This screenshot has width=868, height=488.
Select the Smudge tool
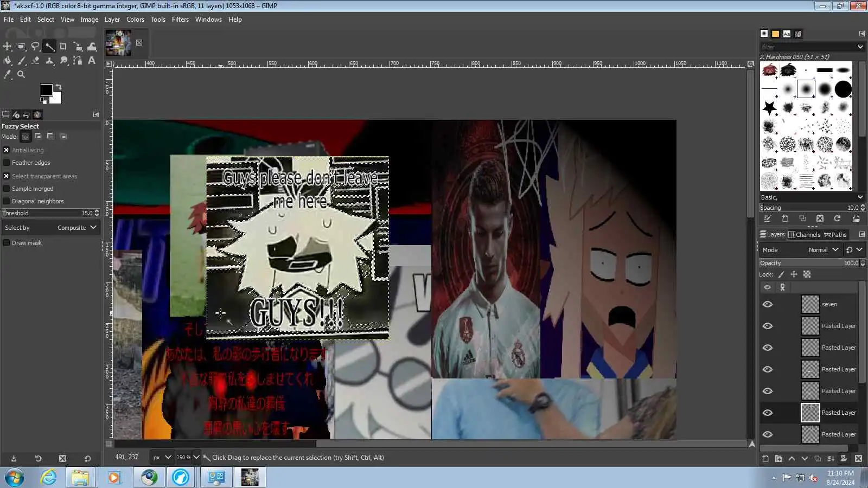click(63, 61)
